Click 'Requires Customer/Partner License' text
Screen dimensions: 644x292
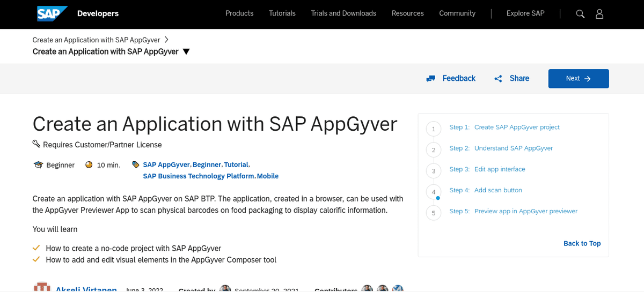click(103, 145)
